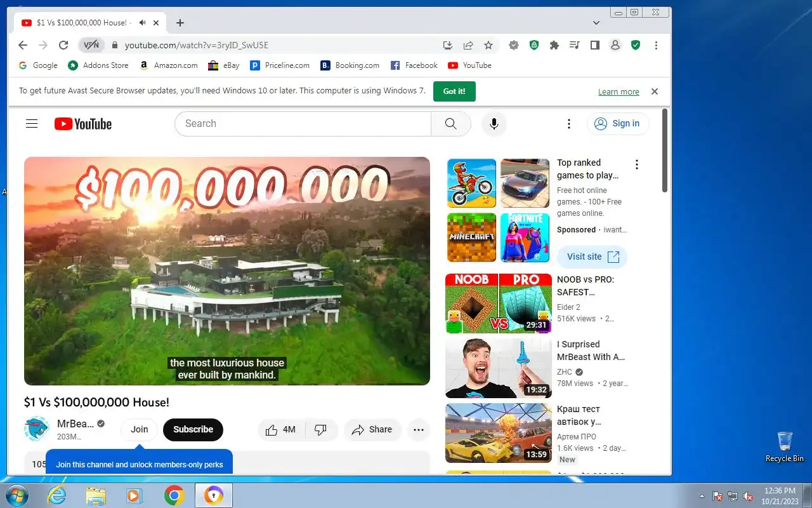Mute the tab via speaker icon
The width and height of the screenshot is (812, 508).
point(142,23)
